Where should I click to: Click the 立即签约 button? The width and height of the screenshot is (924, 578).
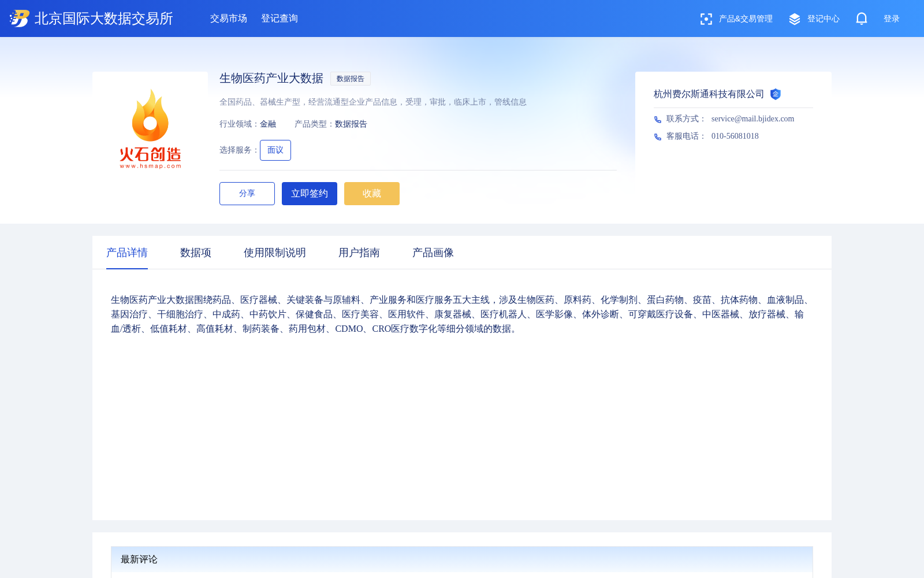pyautogui.click(x=310, y=194)
